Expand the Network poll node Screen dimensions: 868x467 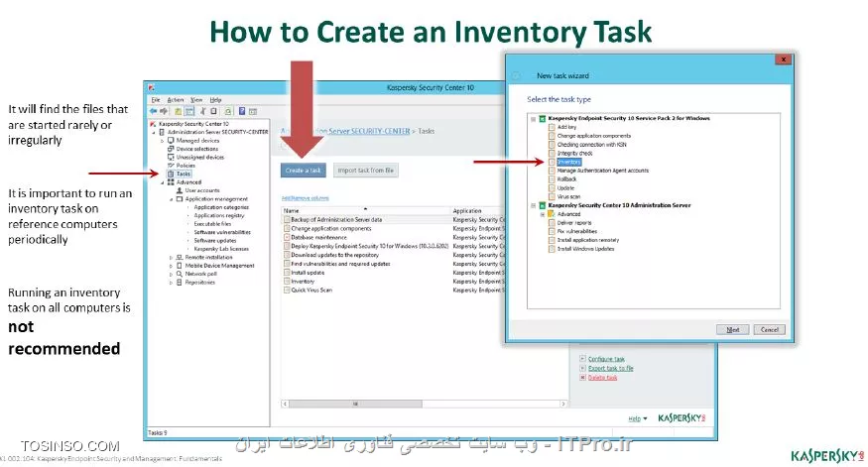tap(171, 274)
